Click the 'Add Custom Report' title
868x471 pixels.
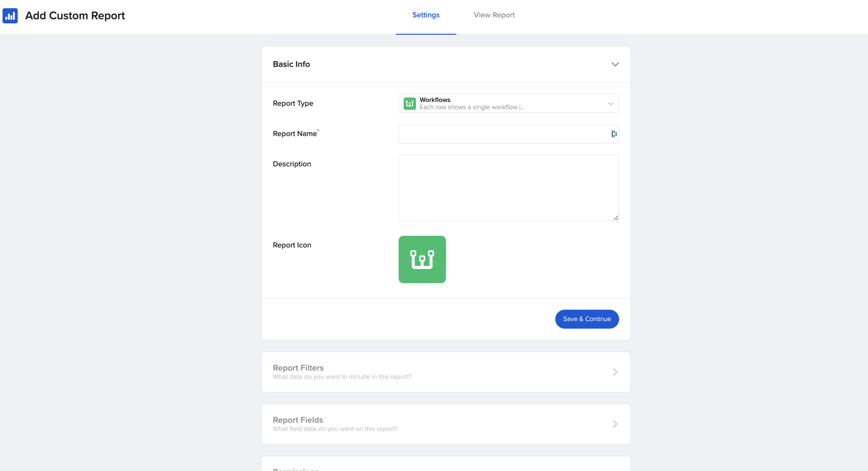click(75, 16)
